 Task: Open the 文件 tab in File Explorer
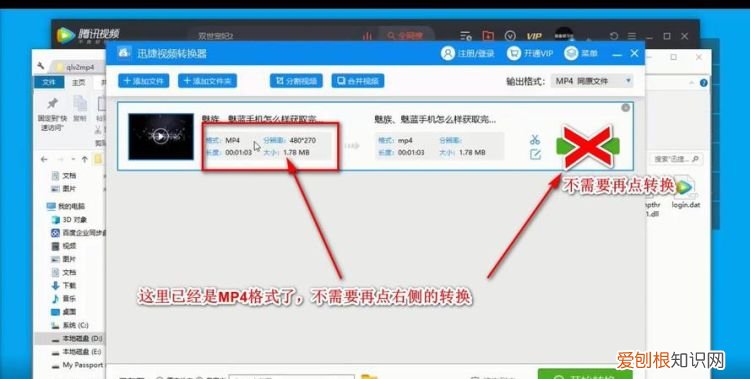tap(49, 83)
